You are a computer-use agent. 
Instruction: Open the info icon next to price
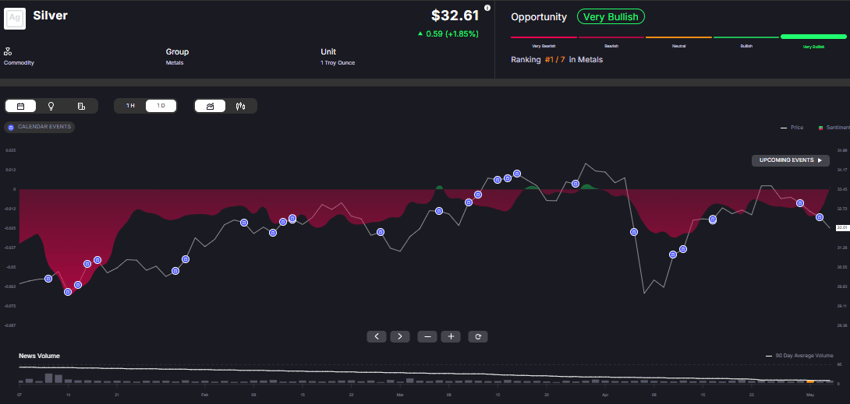(x=487, y=8)
